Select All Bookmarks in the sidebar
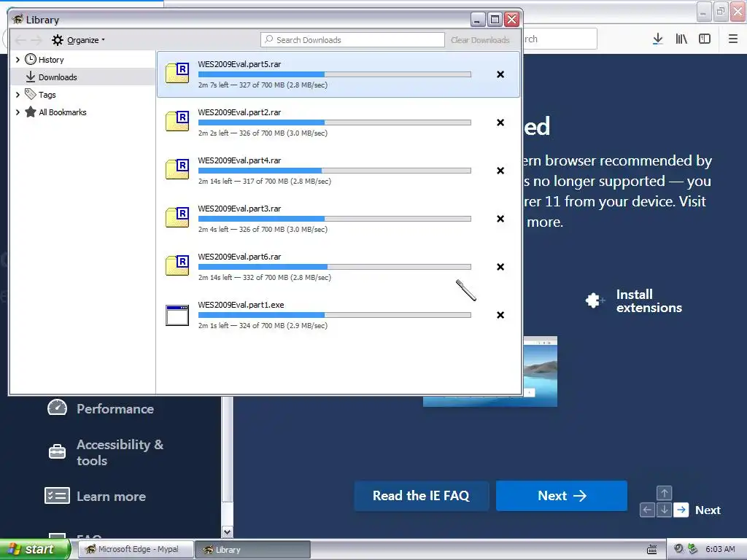This screenshot has height=560, width=747. (63, 112)
